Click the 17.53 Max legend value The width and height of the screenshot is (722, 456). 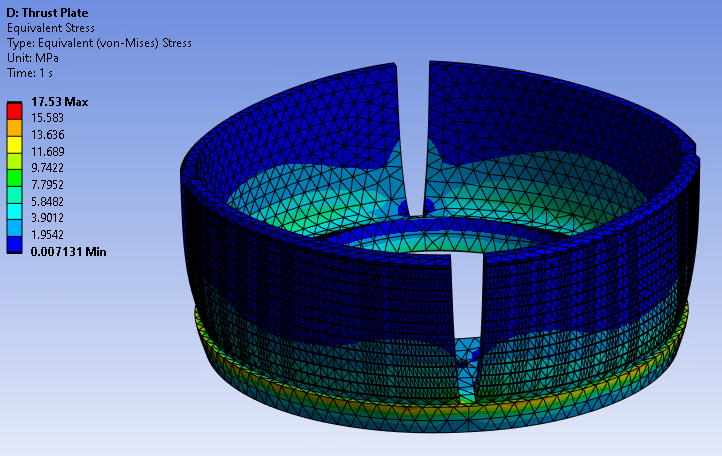coord(59,102)
